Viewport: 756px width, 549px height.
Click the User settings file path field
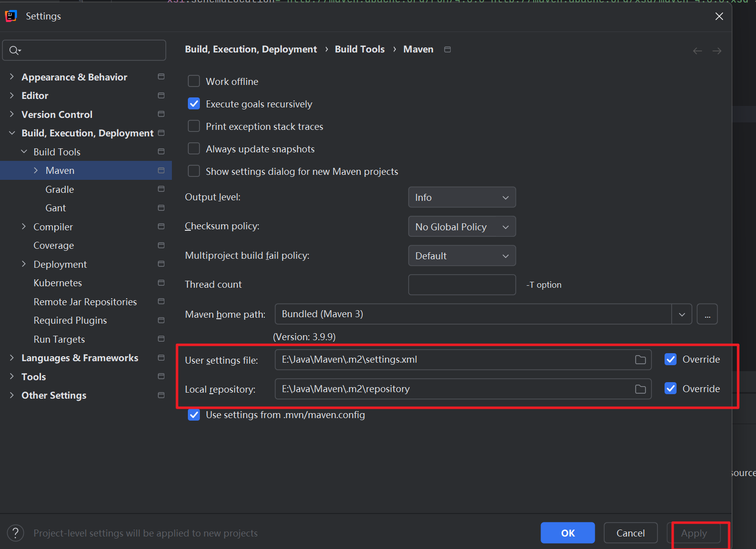(x=463, y=360)
